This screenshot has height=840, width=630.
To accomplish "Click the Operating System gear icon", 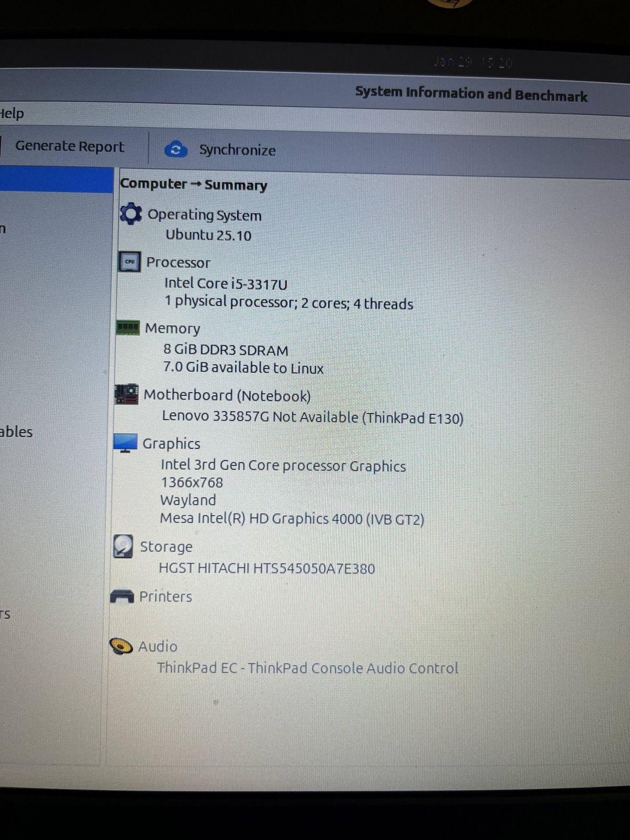I will point(131,214).
